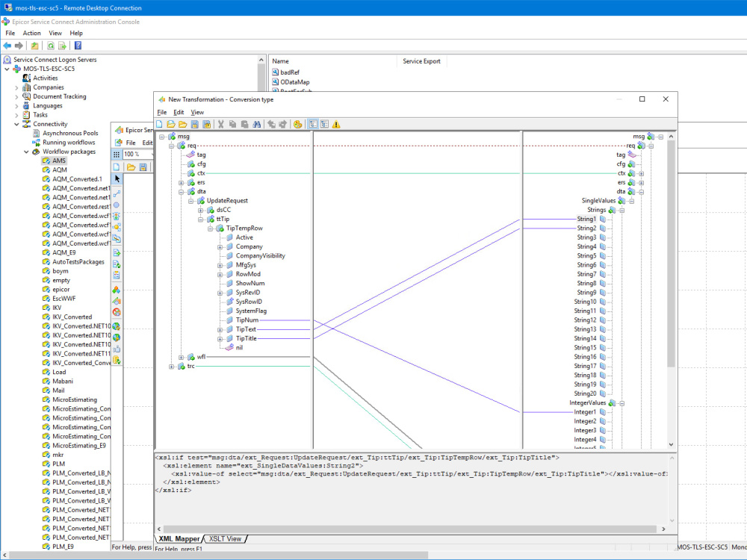Expand the dsCC node in source tree

pos(200,210)
